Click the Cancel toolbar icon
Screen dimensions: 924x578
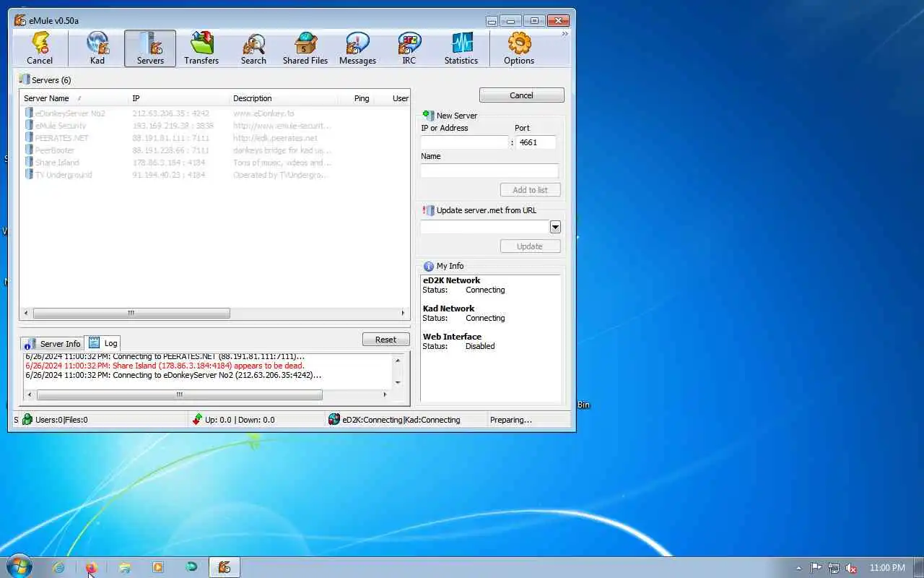(40, 48)
